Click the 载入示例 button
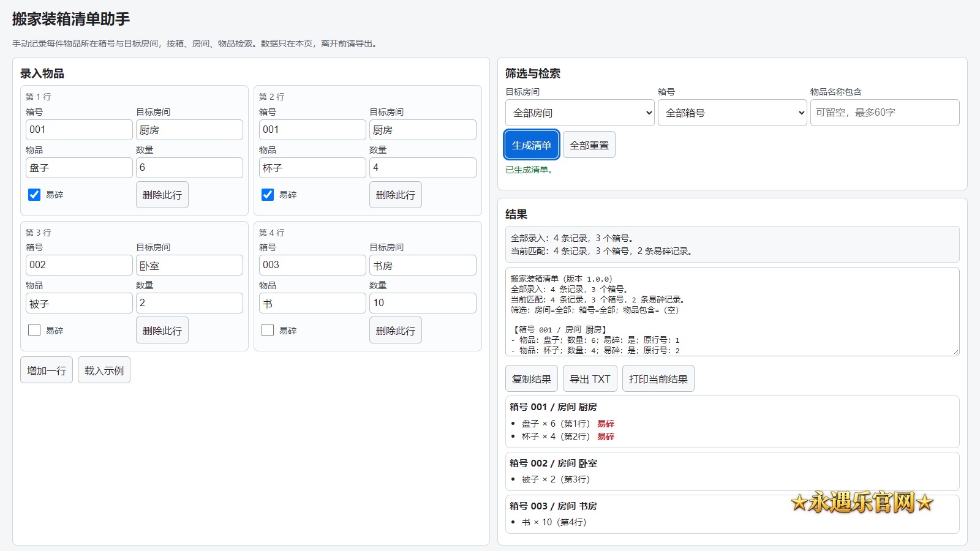This screenshot has height=551, width=980. tap(104, 370)
